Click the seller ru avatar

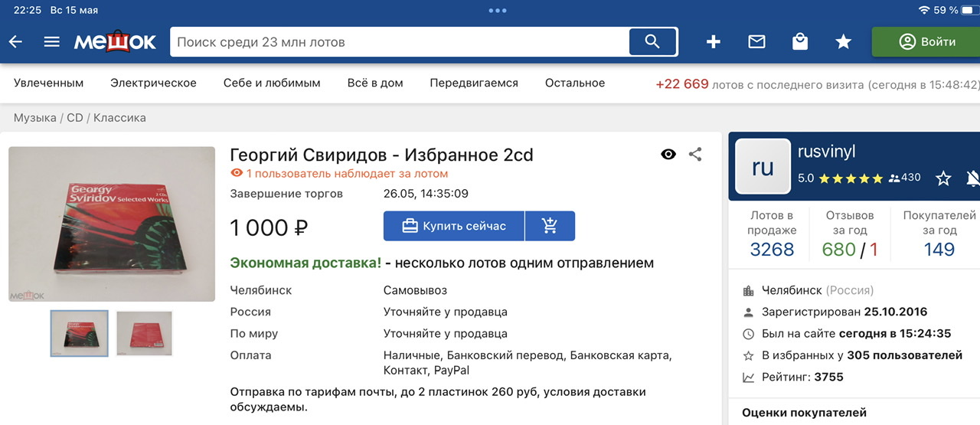(763, 167)
